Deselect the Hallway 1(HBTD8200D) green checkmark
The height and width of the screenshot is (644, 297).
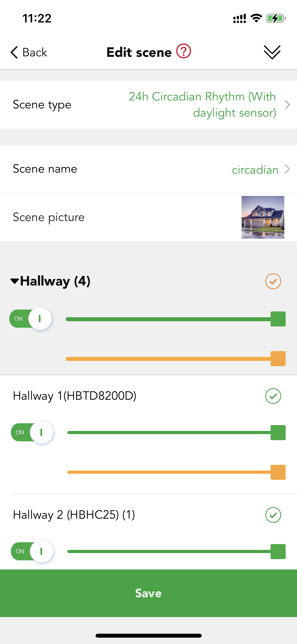(x=273, y=396)
